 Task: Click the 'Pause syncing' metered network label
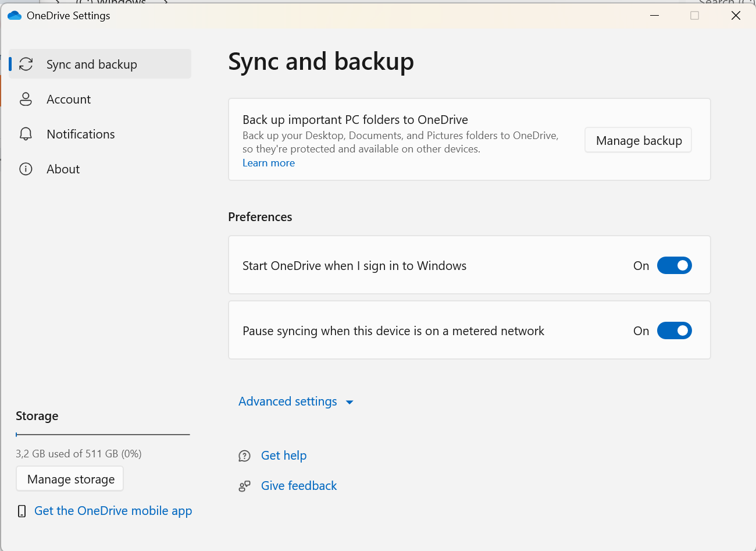click(394, 331)
